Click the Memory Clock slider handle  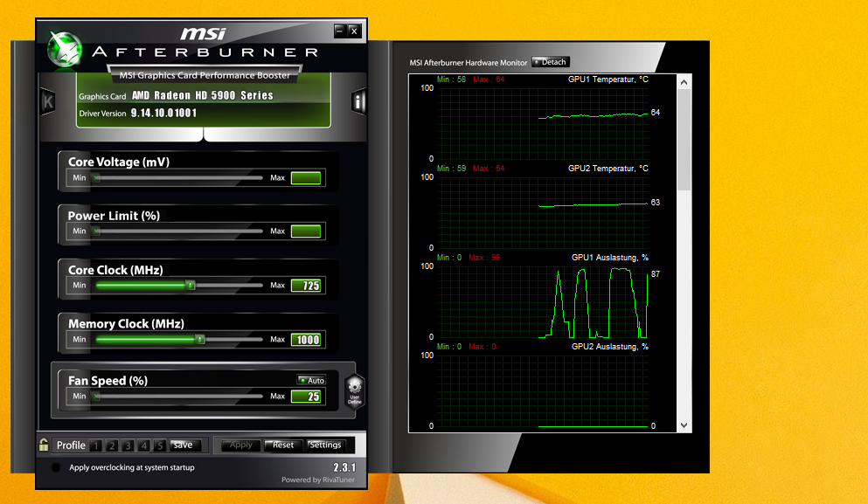[200, 339]
